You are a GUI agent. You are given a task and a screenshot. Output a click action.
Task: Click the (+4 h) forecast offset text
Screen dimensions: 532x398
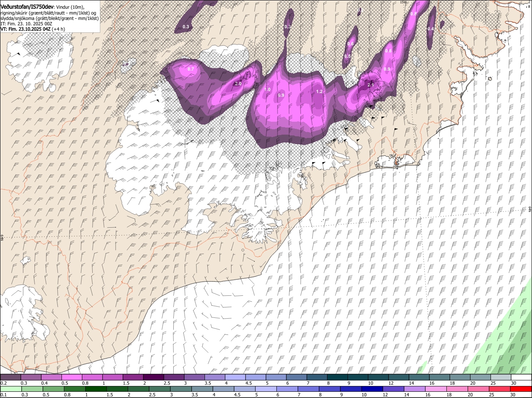(58, 29)
